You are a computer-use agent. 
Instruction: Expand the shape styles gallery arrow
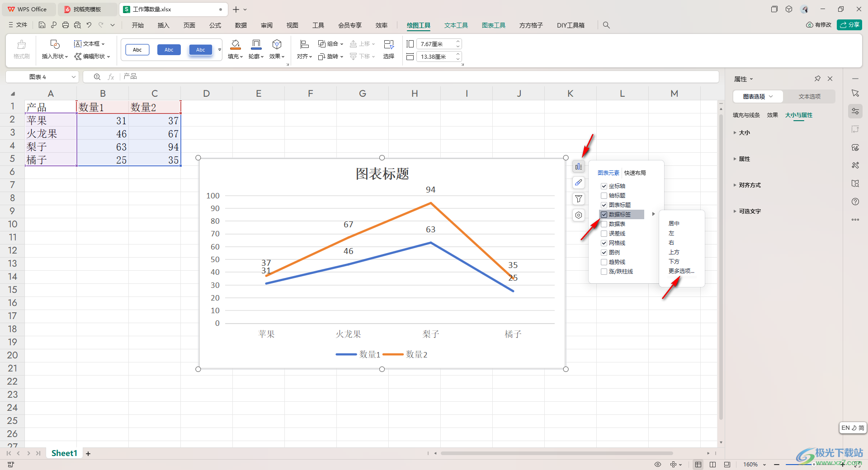[x=220, y=50]
